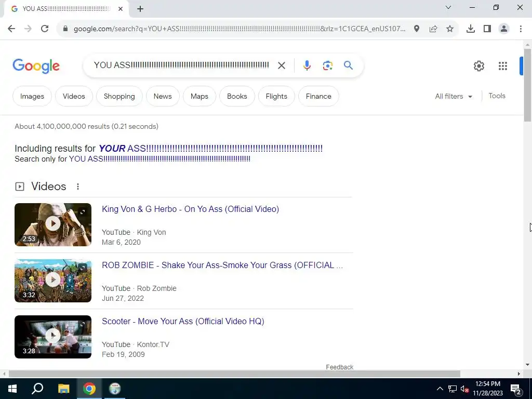Image resolution: width=532 pixels, height=399 pixels.
Task: Open the network icon in system tray
Action: (453, 389)
